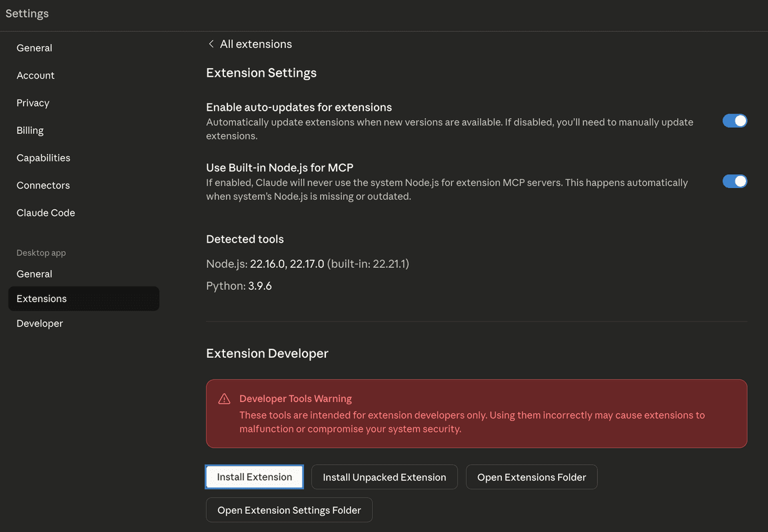Toggle auto-updates for extensions switch

coord(735,121)
